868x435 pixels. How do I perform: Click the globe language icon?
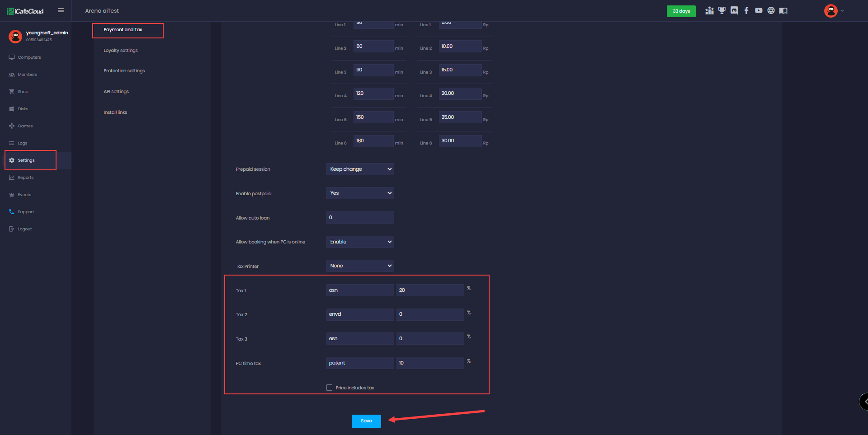point(771,11)
